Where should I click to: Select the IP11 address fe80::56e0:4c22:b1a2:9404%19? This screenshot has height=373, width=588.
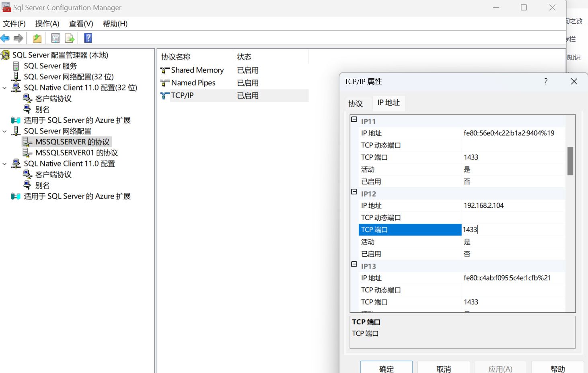click(509, 133)
